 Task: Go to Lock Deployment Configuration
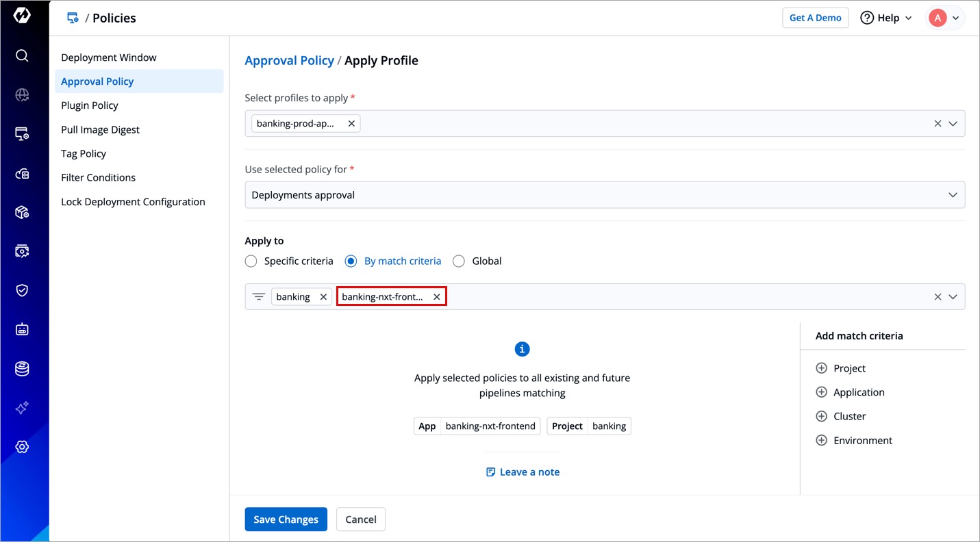(x=133, y=202)
